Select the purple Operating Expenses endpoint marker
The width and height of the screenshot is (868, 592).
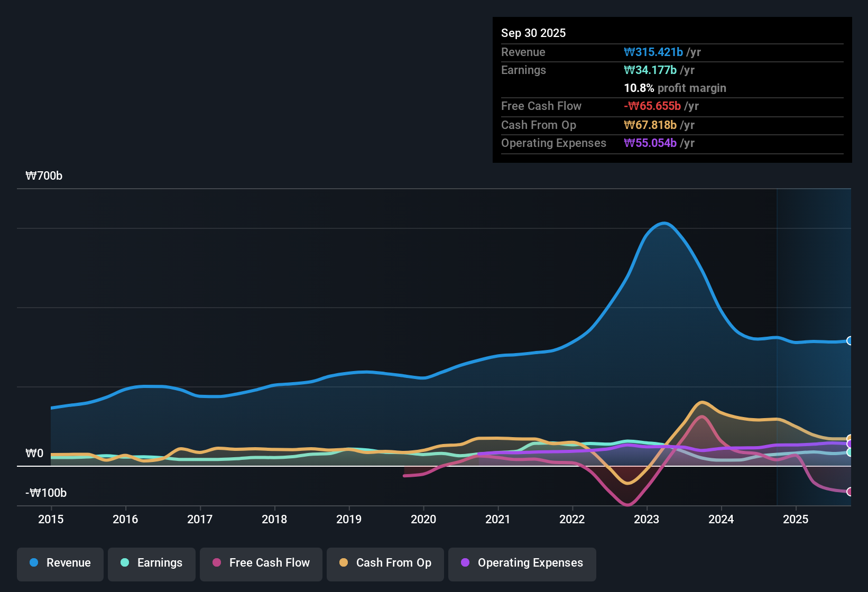[849, 444]
